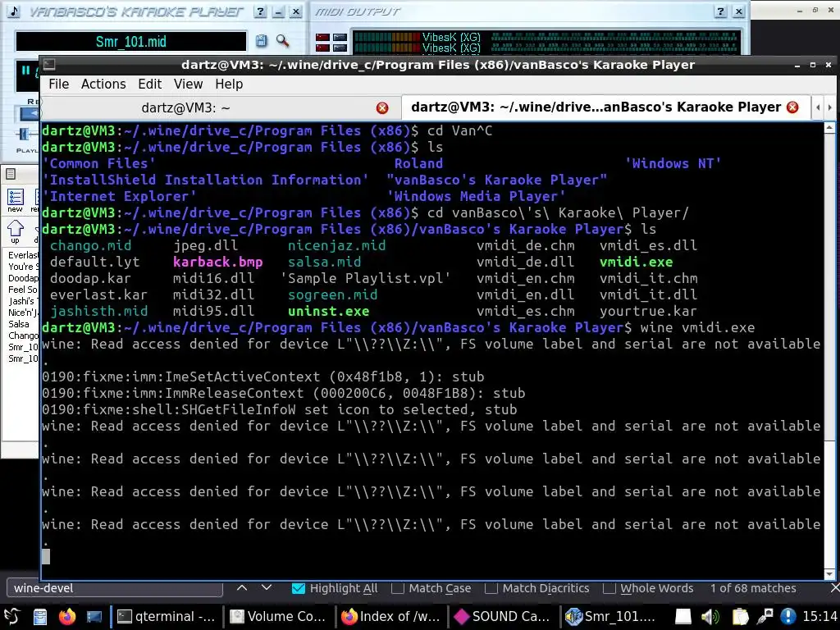Viewport: 840px width, 630px height.
Task: Click the playlist window document icon in its title
Action: 10,174
